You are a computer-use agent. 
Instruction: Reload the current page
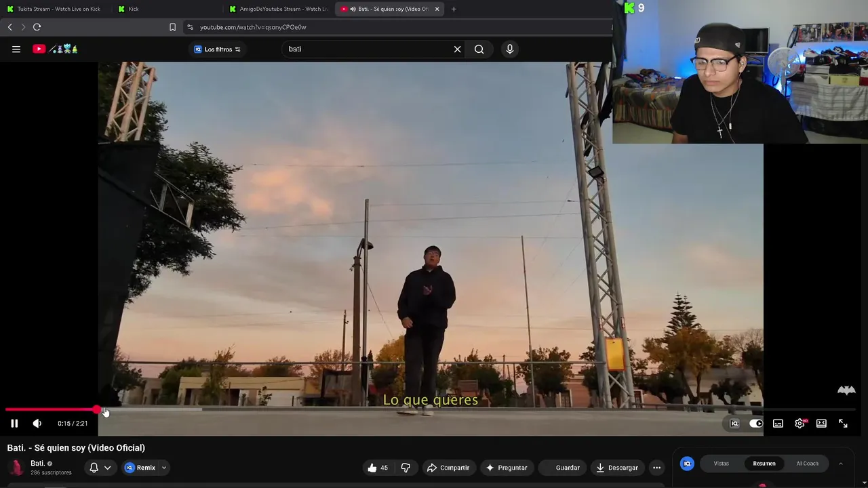coord(37,27)
